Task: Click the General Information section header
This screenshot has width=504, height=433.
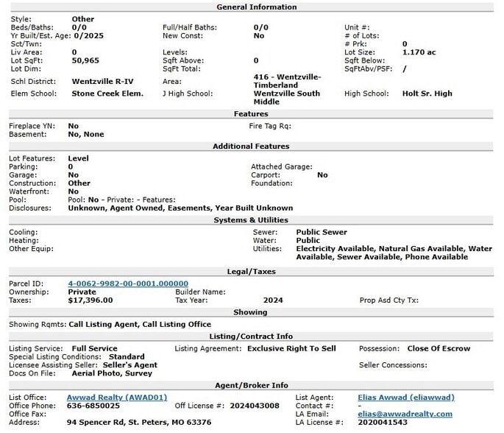Action: pos(251,7)
